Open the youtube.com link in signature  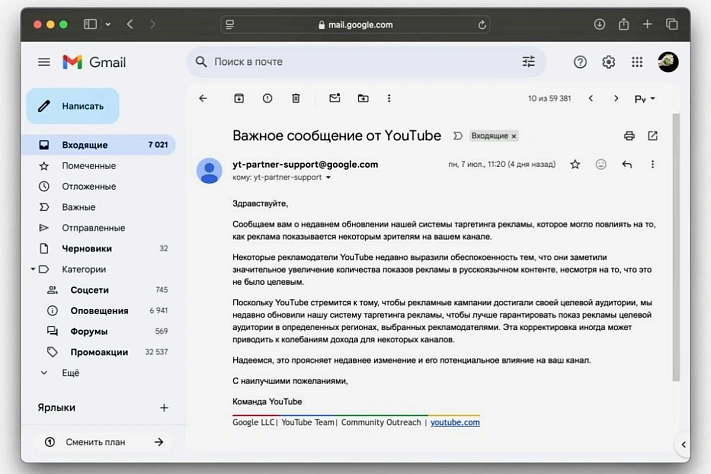(x=455, y=422)
